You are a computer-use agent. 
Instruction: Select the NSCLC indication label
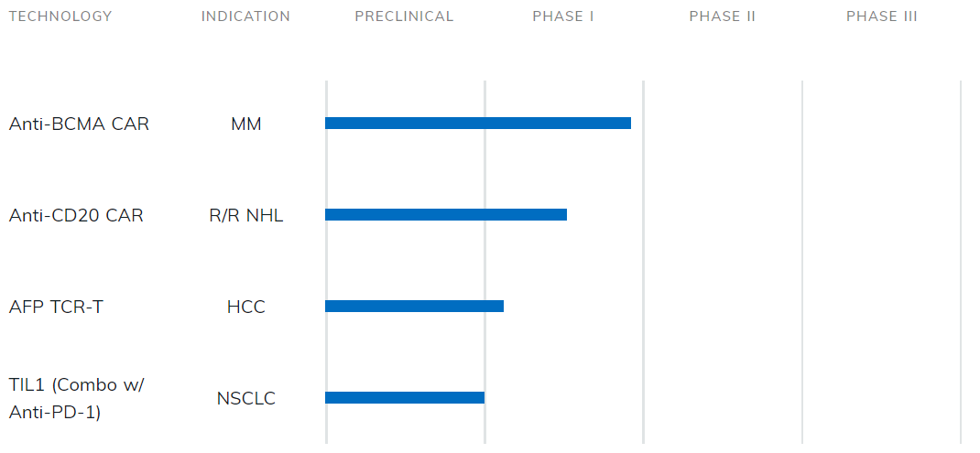[x=246, y=399]
